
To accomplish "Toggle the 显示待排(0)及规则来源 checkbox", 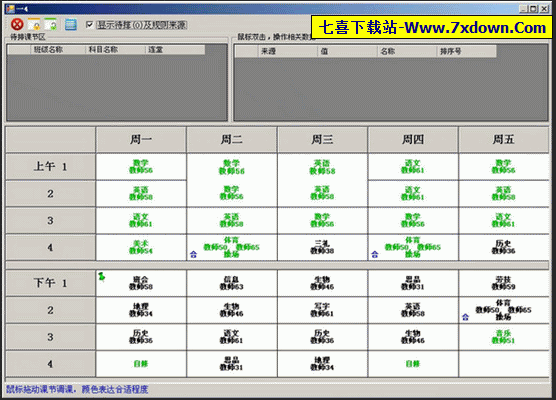I will pos(89,24).
